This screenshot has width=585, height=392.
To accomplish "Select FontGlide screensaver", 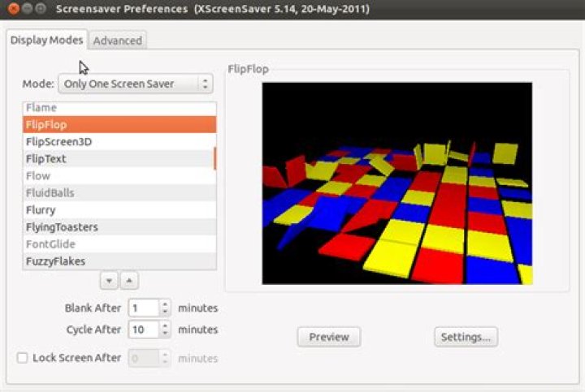I will tap(119, 244).
